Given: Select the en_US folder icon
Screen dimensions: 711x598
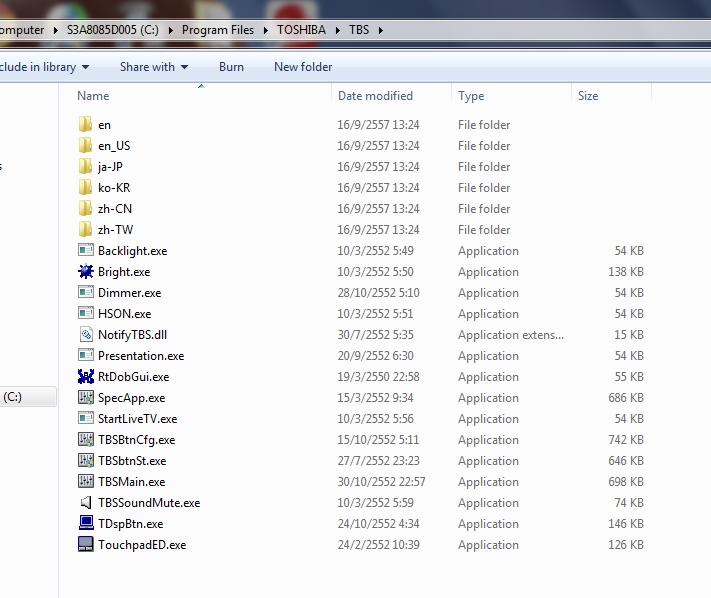Looking at the screenshot, I should 85,145.
